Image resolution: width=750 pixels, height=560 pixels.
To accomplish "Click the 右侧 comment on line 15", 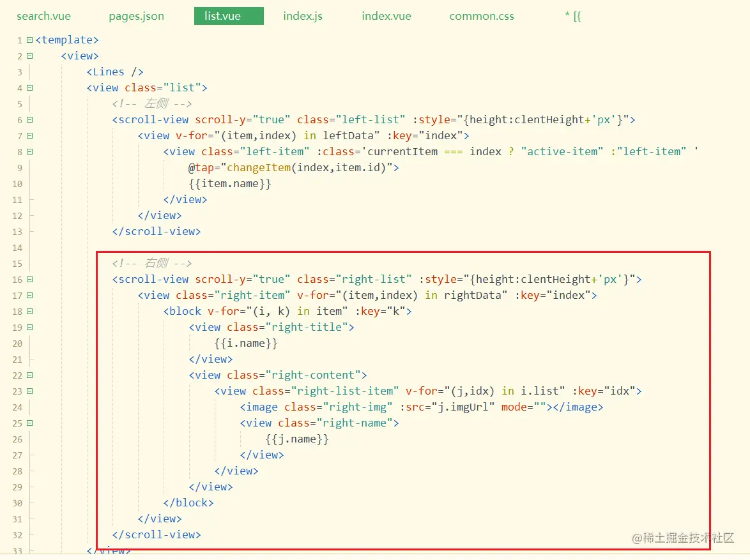I will (152, 264).
